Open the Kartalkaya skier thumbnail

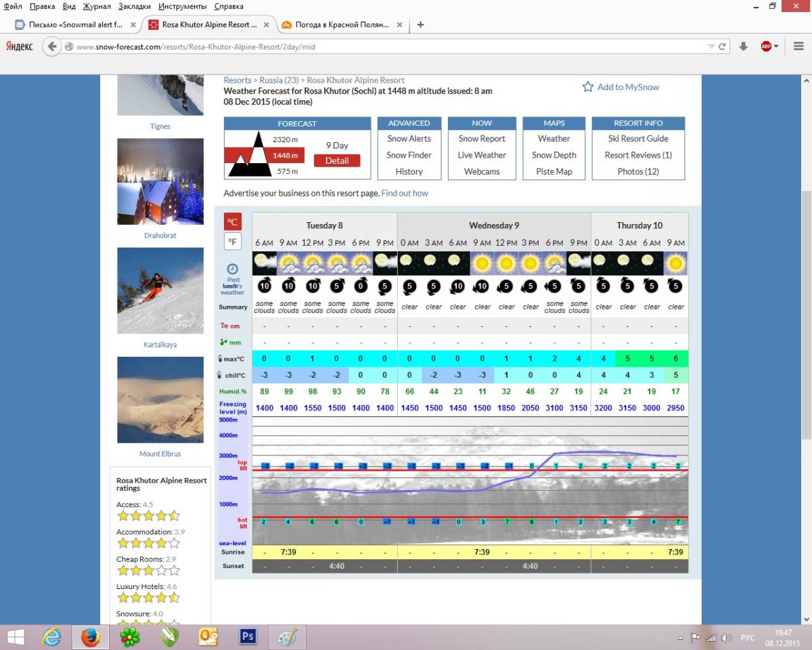tap(160, 290)
